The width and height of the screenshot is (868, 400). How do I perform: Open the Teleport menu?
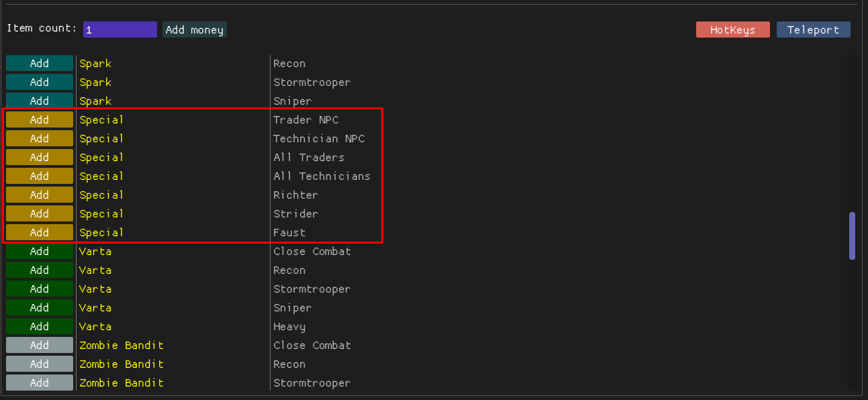pos(813,30)
